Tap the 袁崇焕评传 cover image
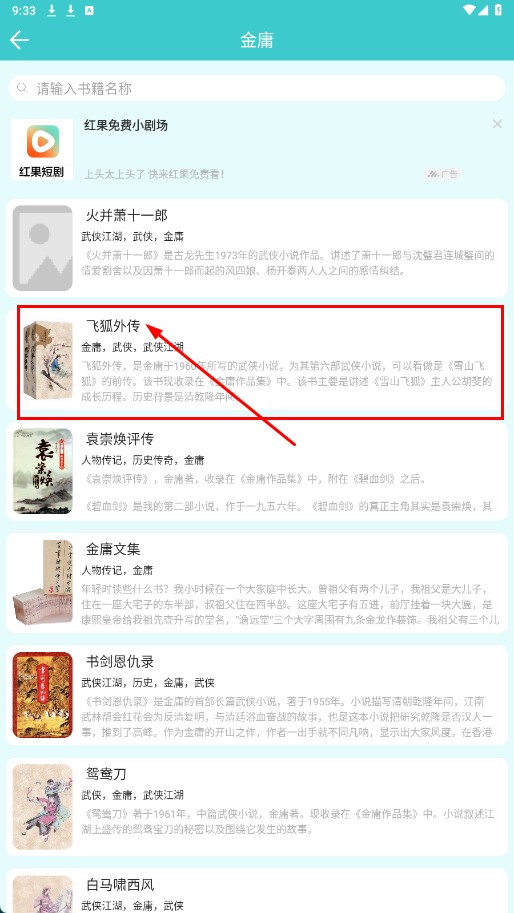 42,472
